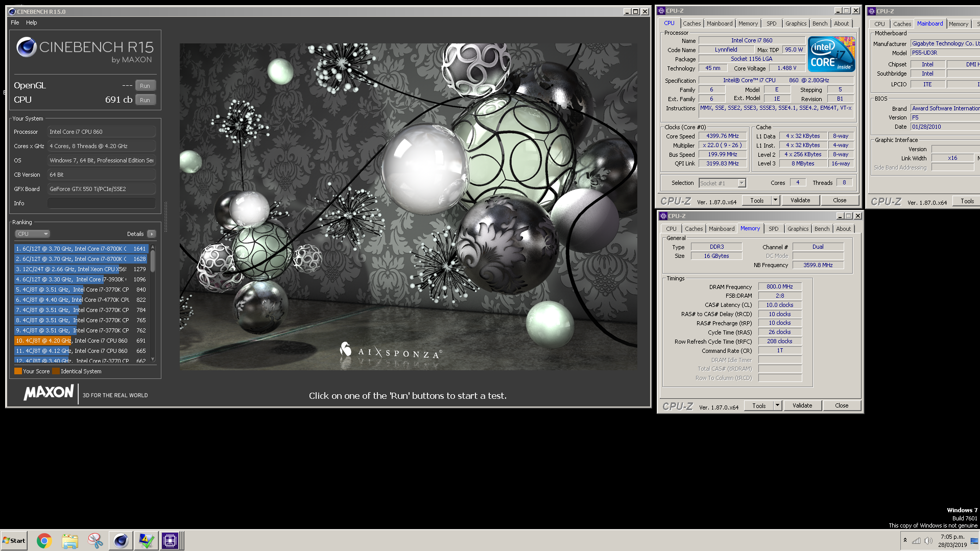Run the CPU benchmark

coord(145,100)
